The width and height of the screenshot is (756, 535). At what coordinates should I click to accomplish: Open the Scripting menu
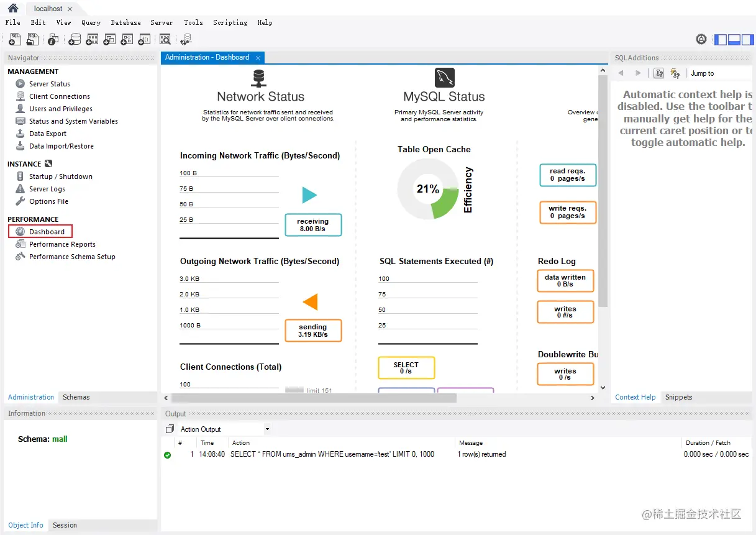[230, 22]
